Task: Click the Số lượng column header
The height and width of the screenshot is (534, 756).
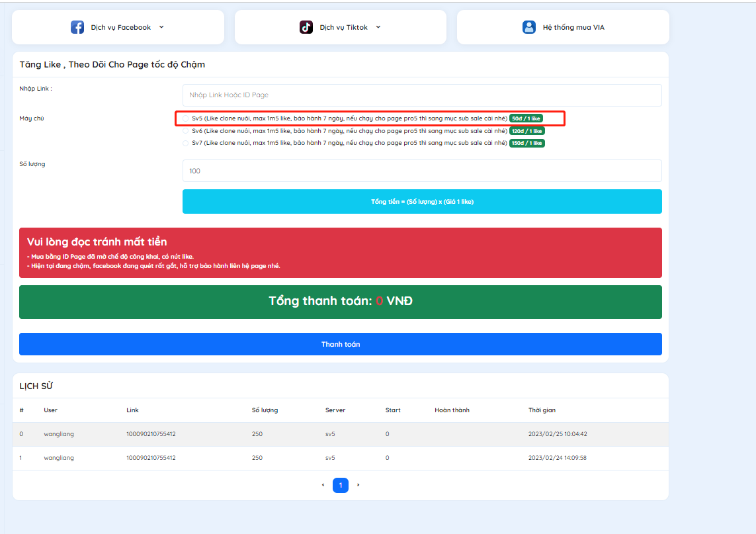Action: 265,410
